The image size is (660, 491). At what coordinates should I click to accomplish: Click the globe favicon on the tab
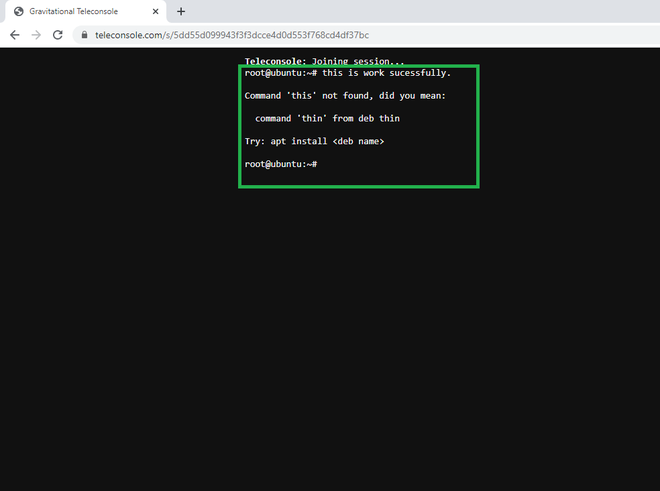(19, 11)
